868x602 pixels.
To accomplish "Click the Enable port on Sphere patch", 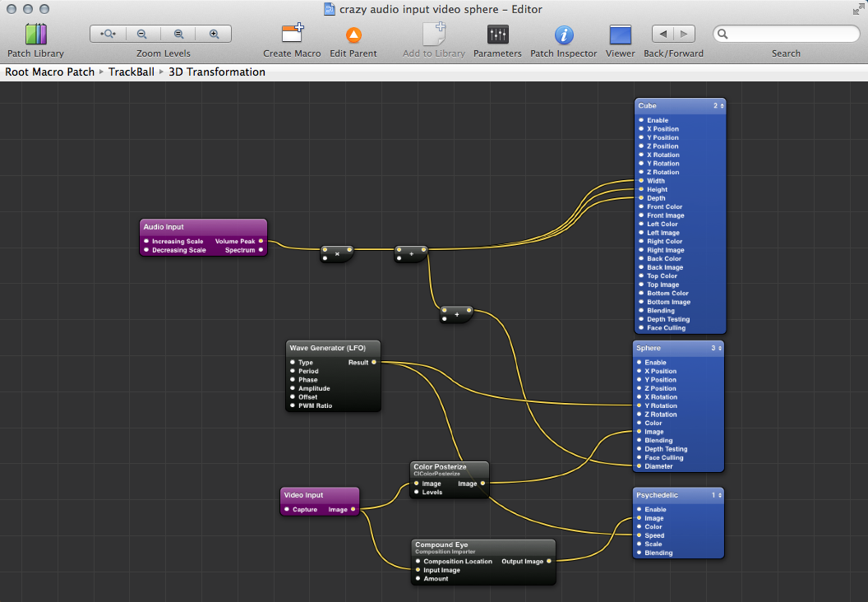I will click(639, 363).
